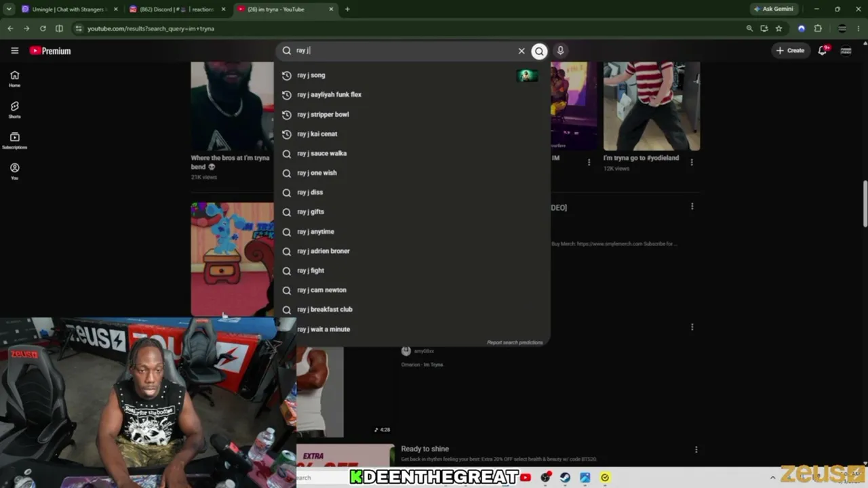Viewport: 868px width, 488px height.
Task: Open the Report search predictions link
Action: (x=515, y=342)
